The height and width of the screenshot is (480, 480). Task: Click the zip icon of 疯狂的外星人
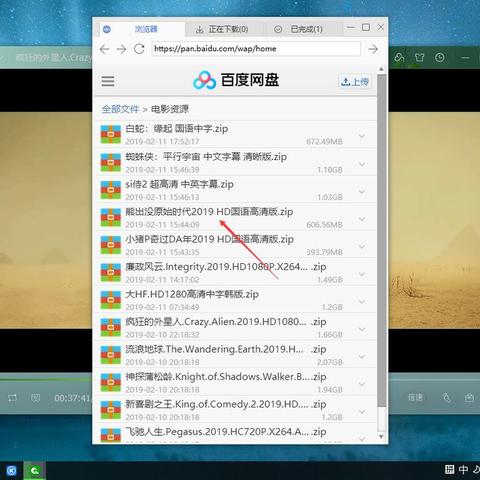click(111, 327)
